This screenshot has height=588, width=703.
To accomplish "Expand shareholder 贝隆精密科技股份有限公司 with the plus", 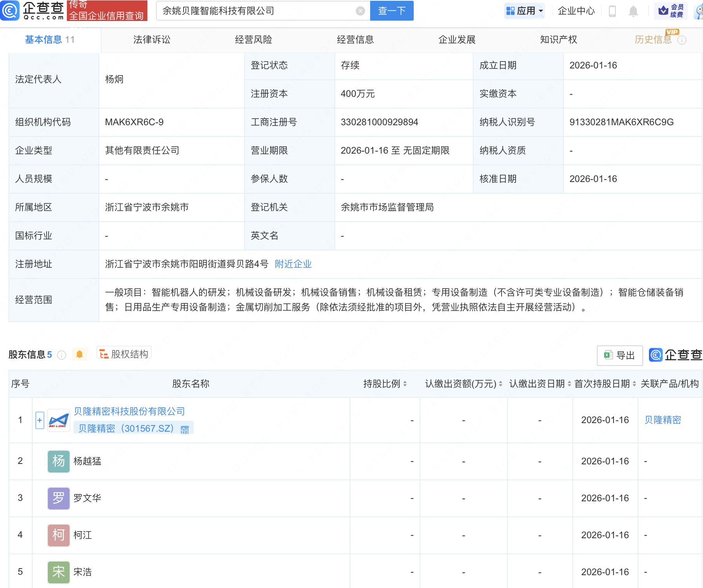I will click(39, 420).
